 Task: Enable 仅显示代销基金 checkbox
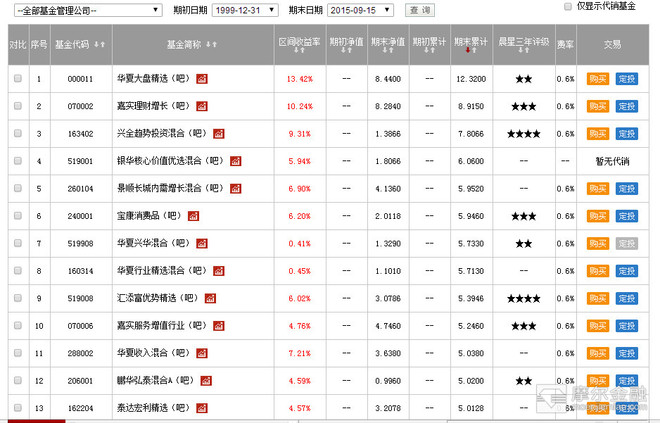click(568, 6)
